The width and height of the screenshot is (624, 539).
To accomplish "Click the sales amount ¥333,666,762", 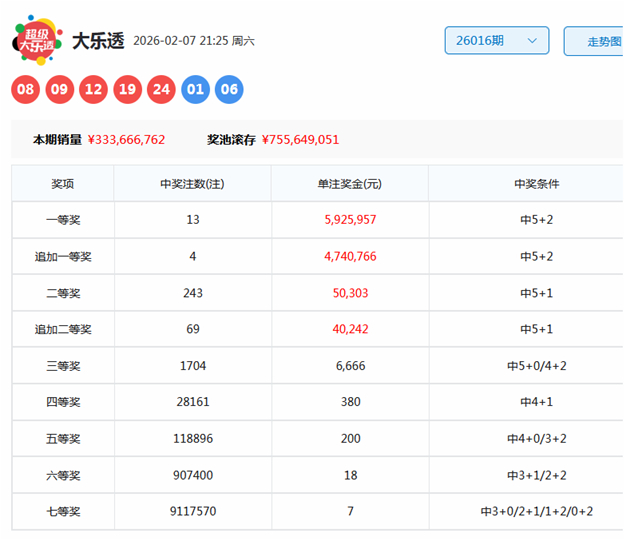I will tap(126, 140).
